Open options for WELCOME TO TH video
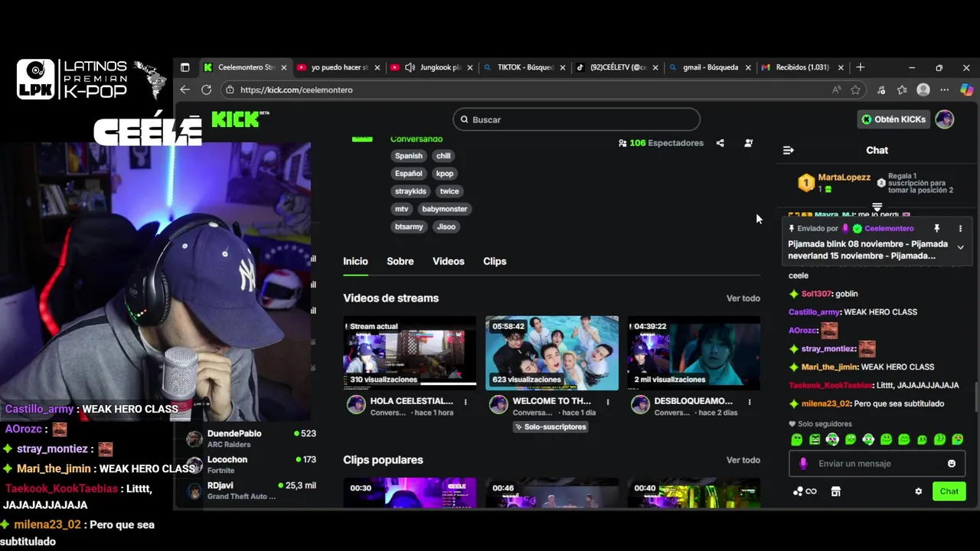 tap(608, 402)
